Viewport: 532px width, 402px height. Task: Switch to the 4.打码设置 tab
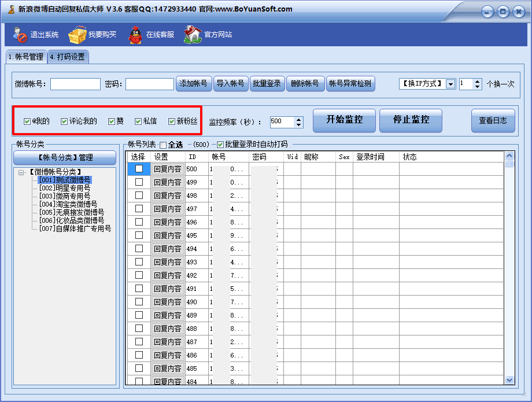pos(68,57)
